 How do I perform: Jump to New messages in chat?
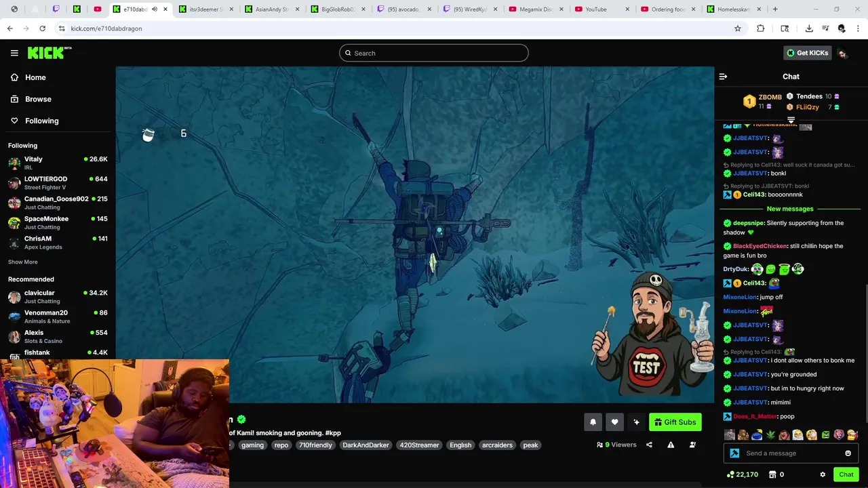(x=790, y=209)
